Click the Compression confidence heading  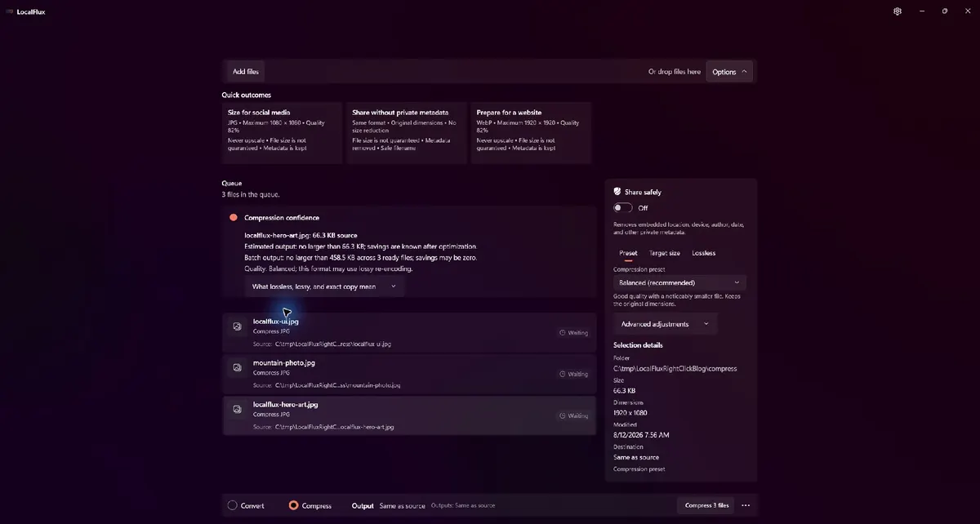[282, 218]
